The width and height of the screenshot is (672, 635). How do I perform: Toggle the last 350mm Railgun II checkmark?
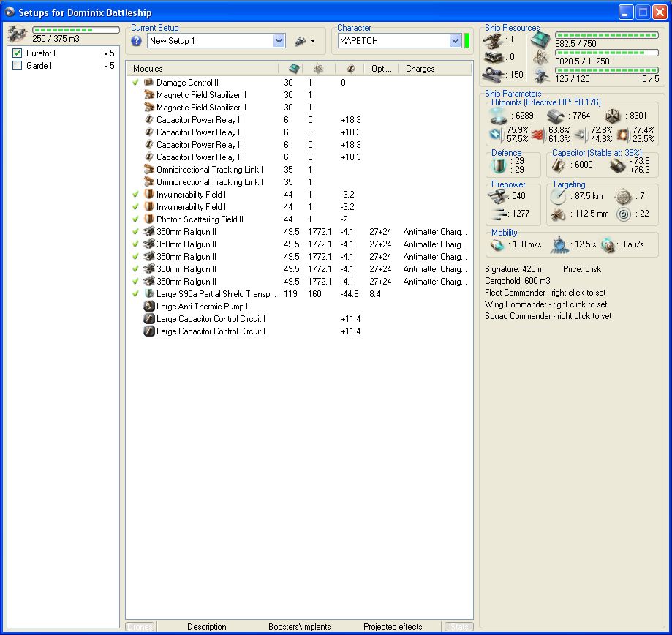135,281
